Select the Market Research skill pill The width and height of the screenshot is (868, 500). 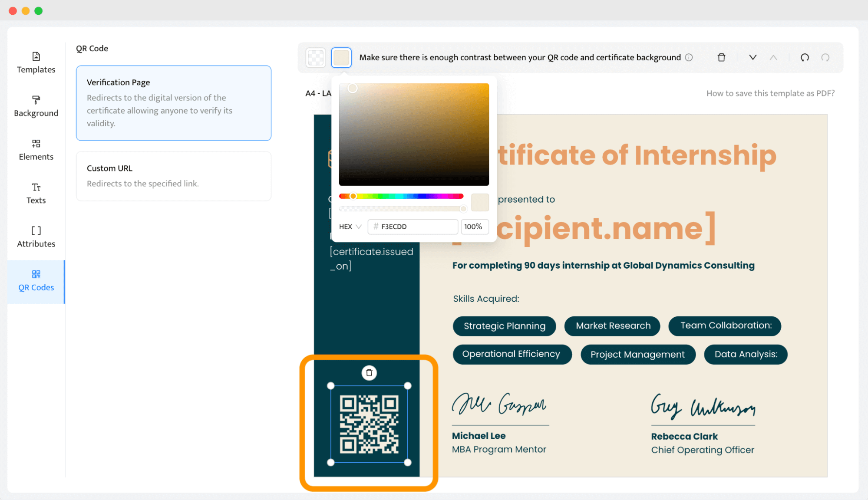pos(613,326)
